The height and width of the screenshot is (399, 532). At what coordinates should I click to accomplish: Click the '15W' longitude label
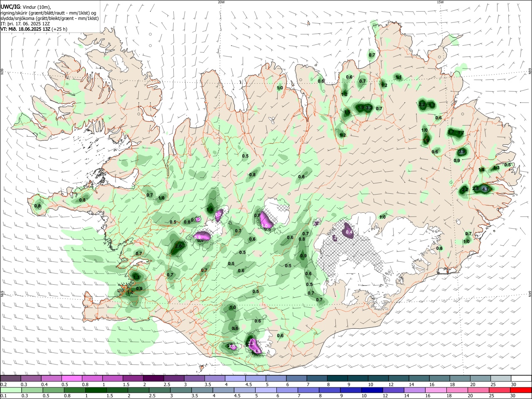(440, 2)
